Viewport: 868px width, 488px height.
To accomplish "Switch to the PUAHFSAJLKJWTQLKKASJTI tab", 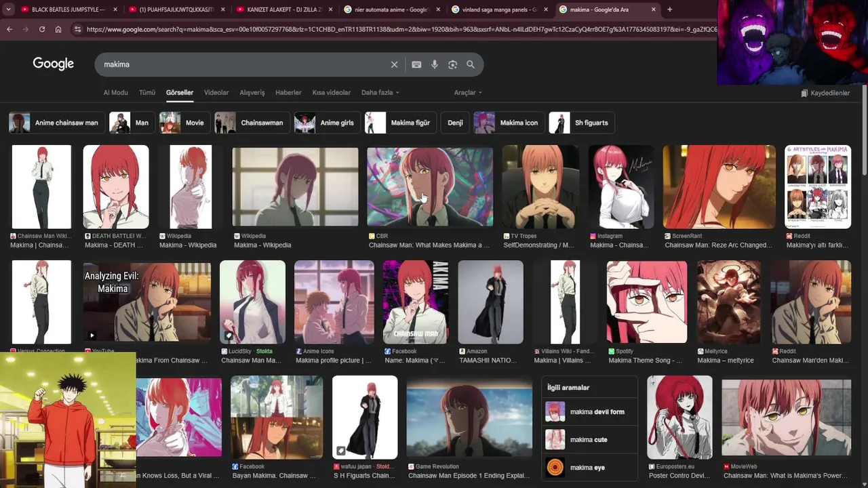I will click(x=176, y=9).
